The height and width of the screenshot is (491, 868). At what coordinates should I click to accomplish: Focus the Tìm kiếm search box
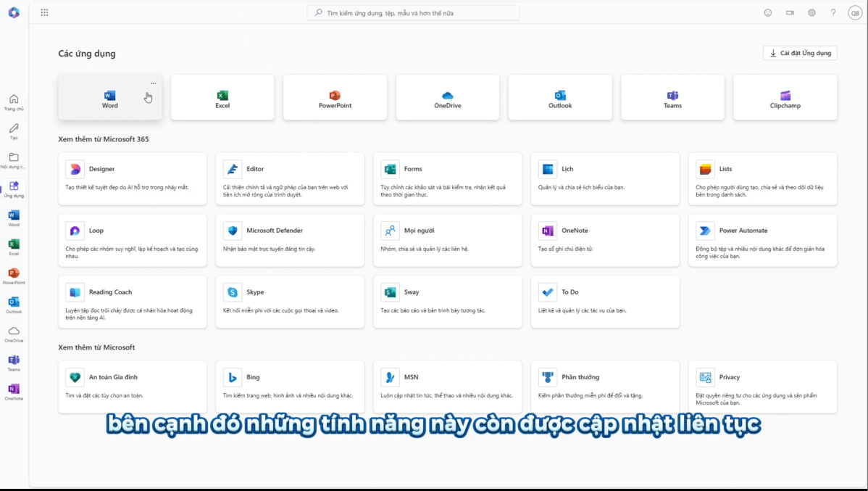coord(413,13)
